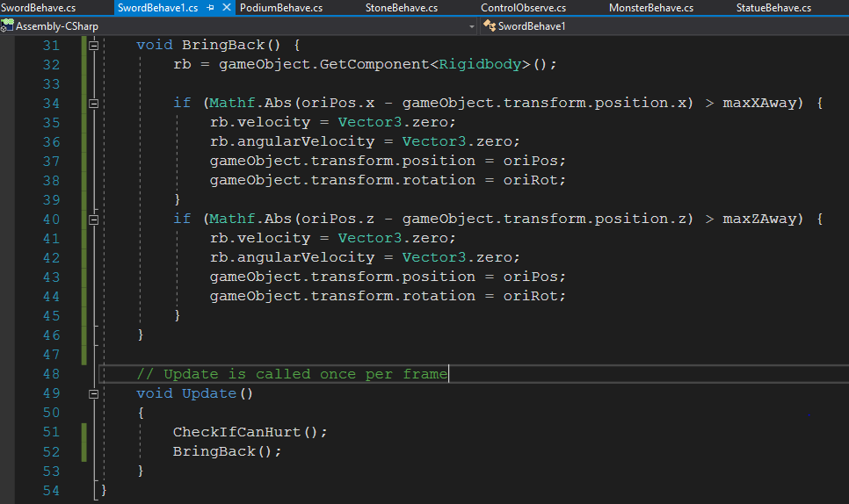The image size is (849, 504).
Task: Close the SwordBehave1.cs tab
Action: point(227,8)
